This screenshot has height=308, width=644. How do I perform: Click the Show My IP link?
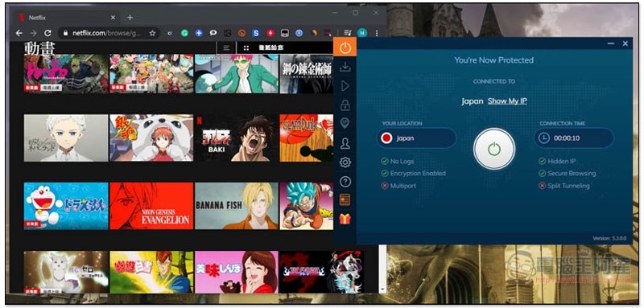tap(507, 101)
